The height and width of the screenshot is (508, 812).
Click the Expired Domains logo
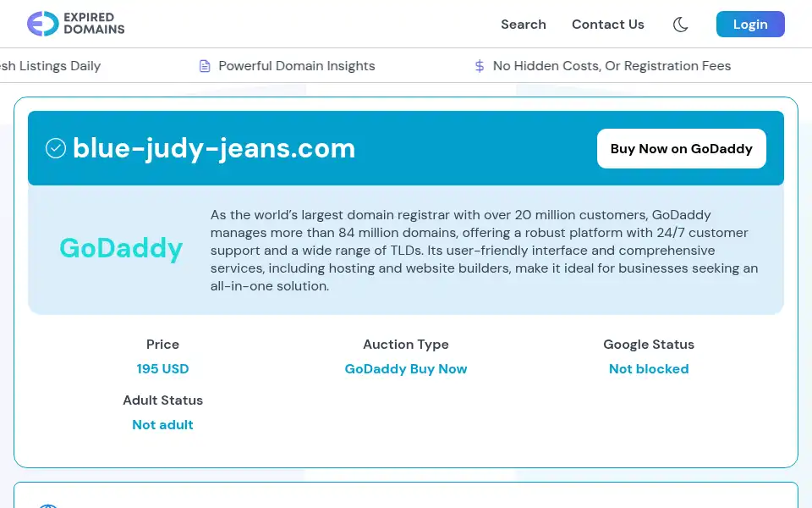(x=76, y=24)
